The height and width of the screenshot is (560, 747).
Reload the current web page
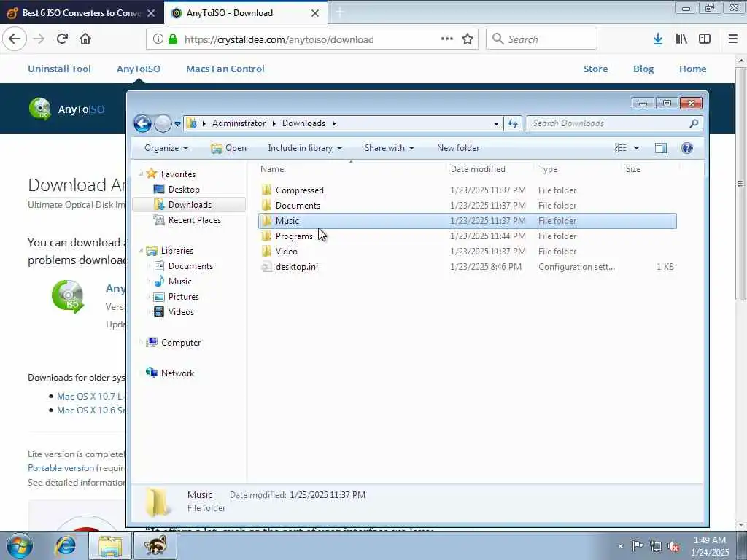(x=62, y=39)
